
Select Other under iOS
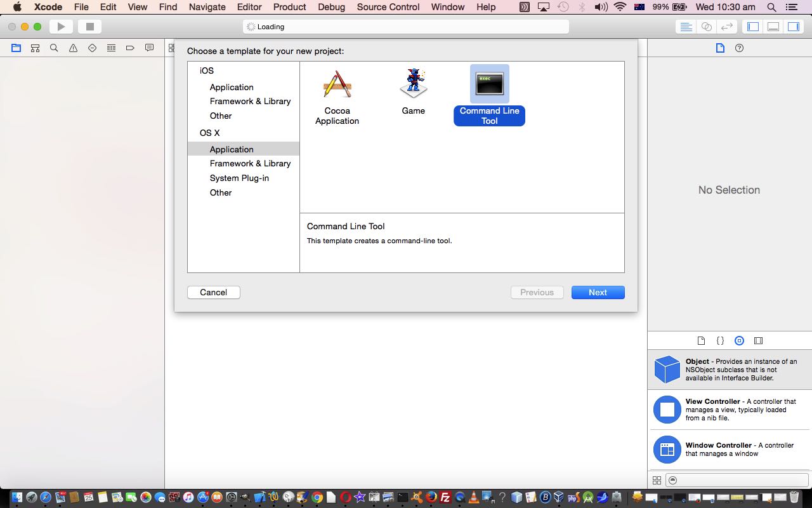coord(221,116)
